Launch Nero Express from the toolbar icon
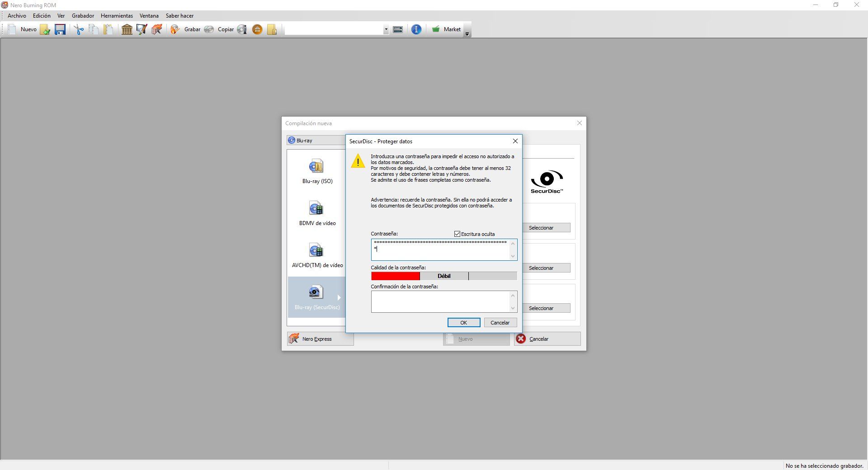868x470 pixels. (x=157, y=29)
